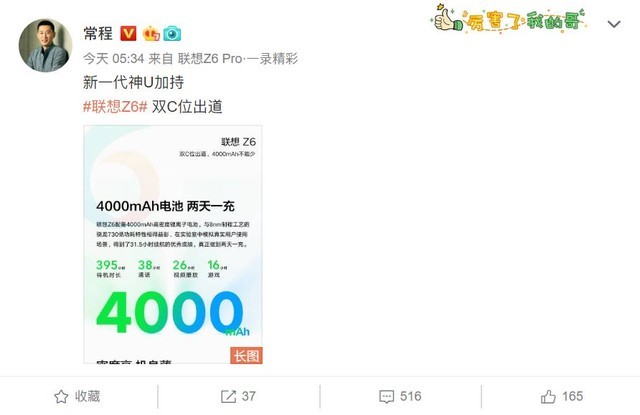Click the repost share icon

[x=228, y=397]
